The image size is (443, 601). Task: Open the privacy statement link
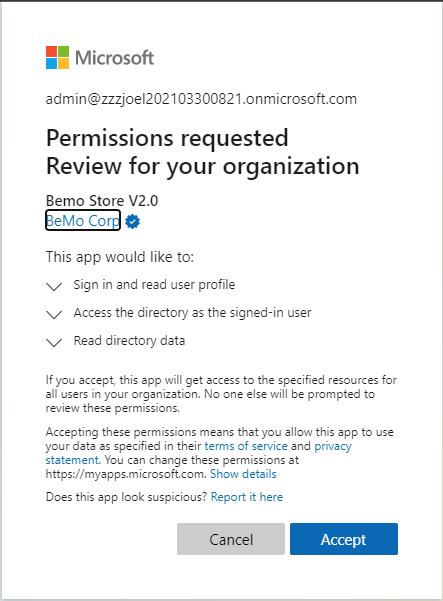pos(333,446)
